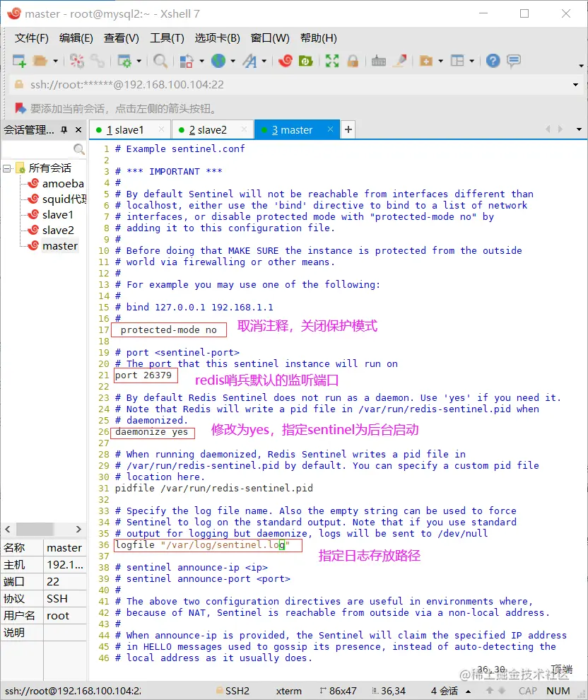588x700 pixels.
Task: Open the 选项卡(B) menu
Action: point(217,38)
